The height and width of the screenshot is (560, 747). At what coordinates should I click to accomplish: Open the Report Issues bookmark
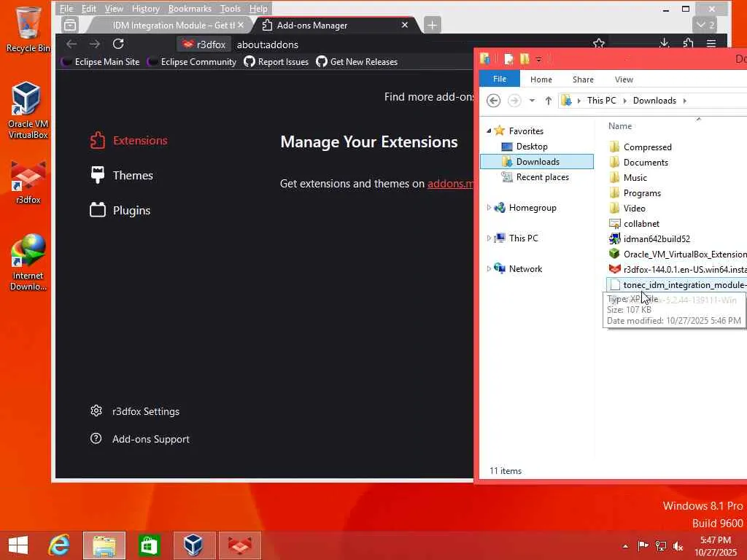[x=276, y=62]
